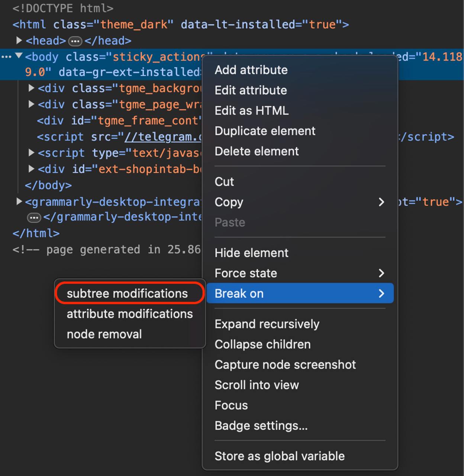Expand the grammarly-desktop-integration element

19,202
